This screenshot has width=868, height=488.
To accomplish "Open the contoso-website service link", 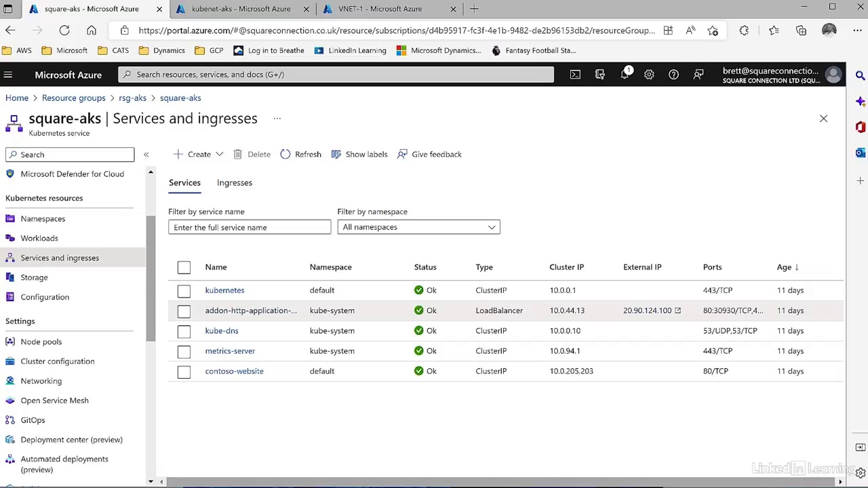I will (x=234, y=371).
